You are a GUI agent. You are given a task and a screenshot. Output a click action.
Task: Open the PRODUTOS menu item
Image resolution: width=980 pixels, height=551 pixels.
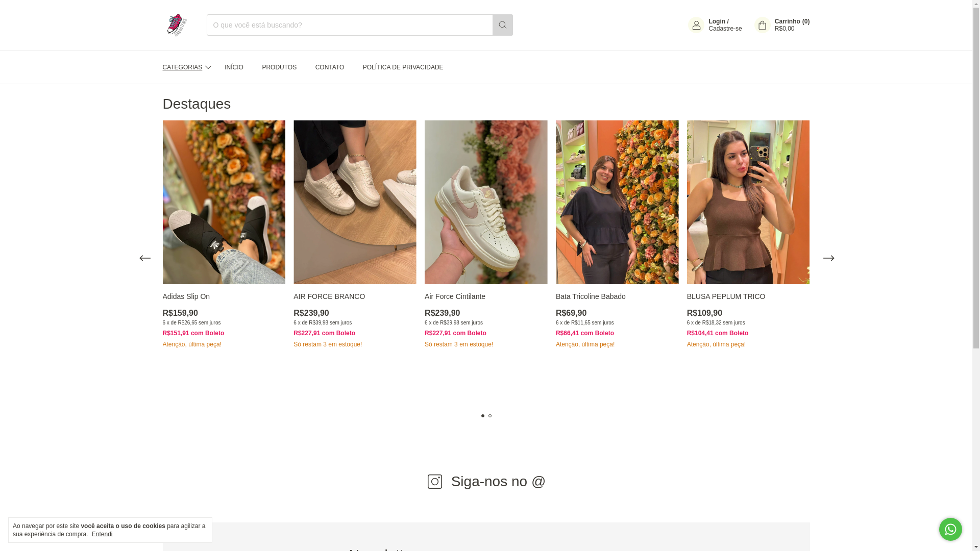pos(279,67)
